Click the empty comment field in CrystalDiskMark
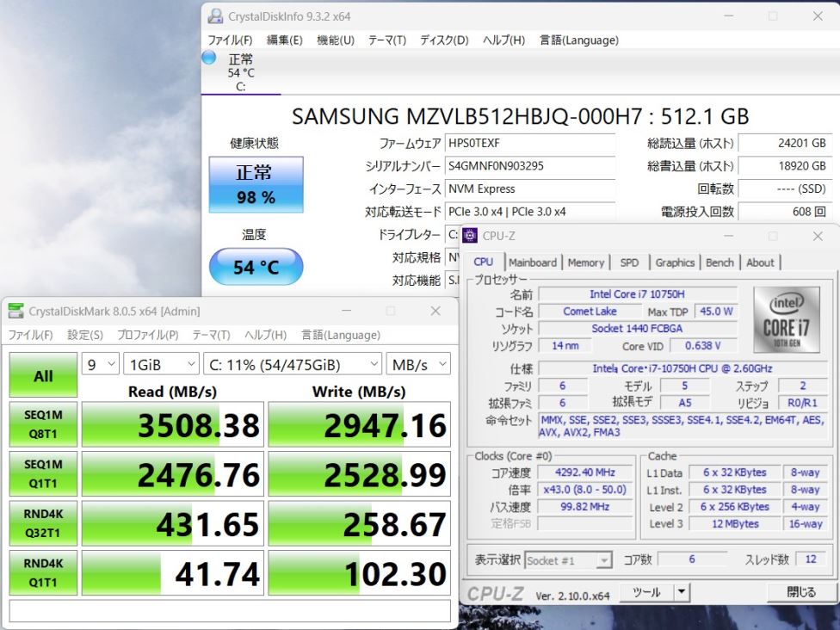Screen dimensions: 840x630 click(x=230, y=611)
